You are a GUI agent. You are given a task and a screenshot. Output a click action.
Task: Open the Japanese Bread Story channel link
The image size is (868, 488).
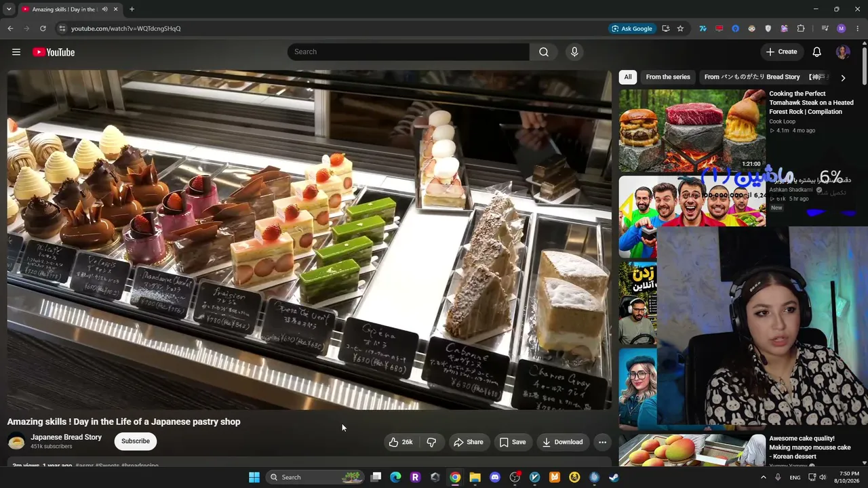click(66, 437)
